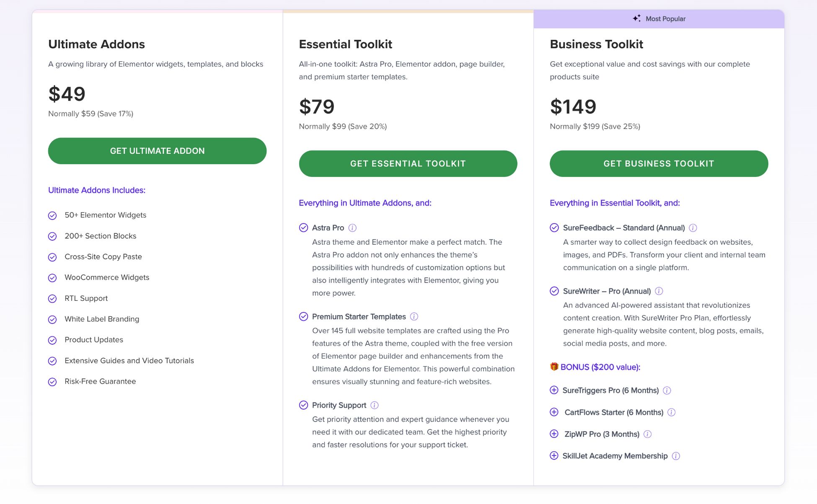Click the $149 price
Viewport: 817px width, 504px height.
pyautogui.click(x=573, y=107)
